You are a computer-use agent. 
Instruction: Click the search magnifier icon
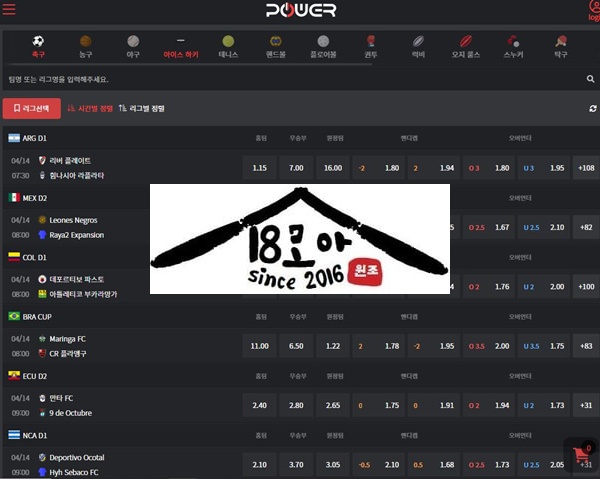[590, 79]
